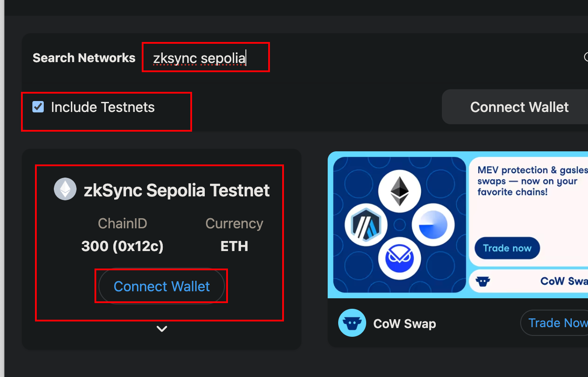Connect wallet on the zkSync Sepolia Testnet card
This screenshot has height=377, width=588.
161,286
